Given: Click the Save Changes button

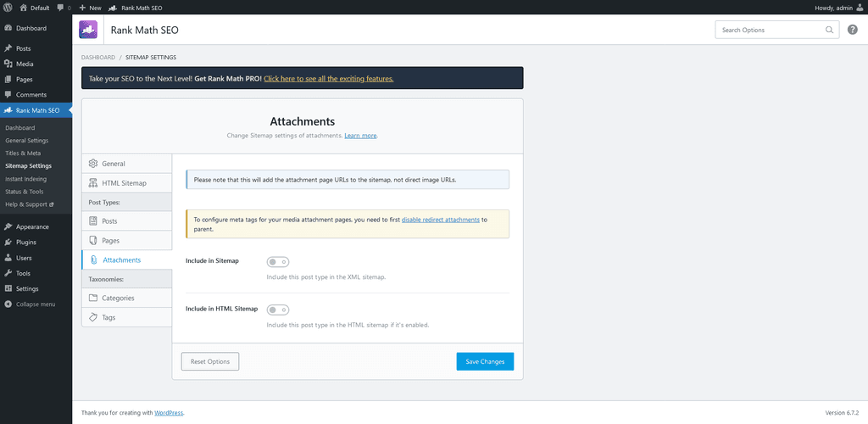Looking at the screenshot, I should click(x=485, y=361).
